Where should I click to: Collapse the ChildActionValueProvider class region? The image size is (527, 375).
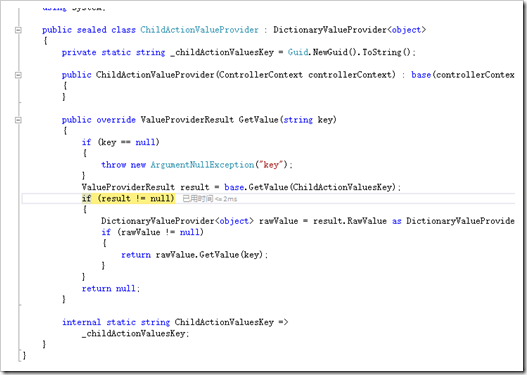point(18,30)
